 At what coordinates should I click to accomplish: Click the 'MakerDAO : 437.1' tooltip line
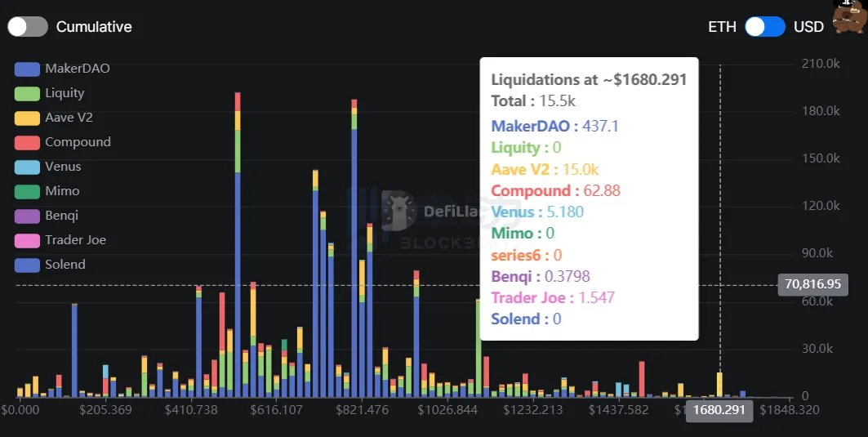[554, 127]
